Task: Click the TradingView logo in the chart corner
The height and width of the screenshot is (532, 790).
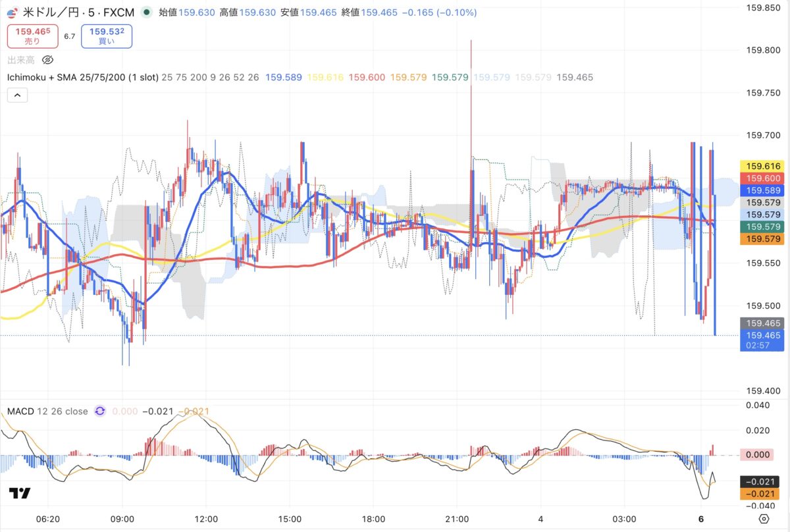Action: 18,494
